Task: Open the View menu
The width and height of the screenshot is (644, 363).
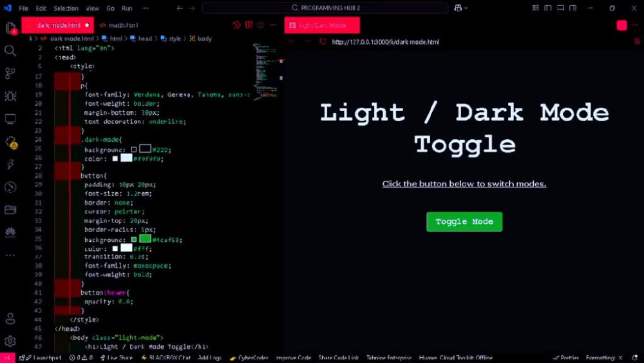Action: [92, 8]
